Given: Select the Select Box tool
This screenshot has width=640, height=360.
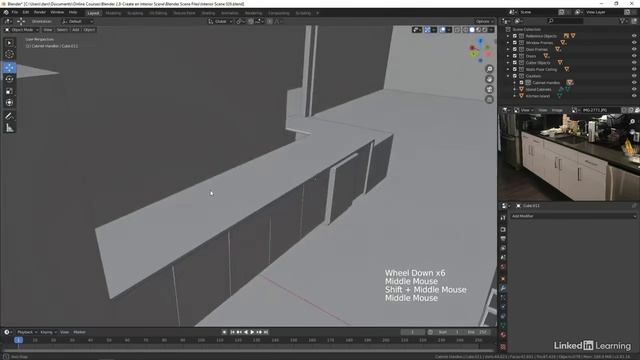Looking at the screenshot, I should point(9,43).
